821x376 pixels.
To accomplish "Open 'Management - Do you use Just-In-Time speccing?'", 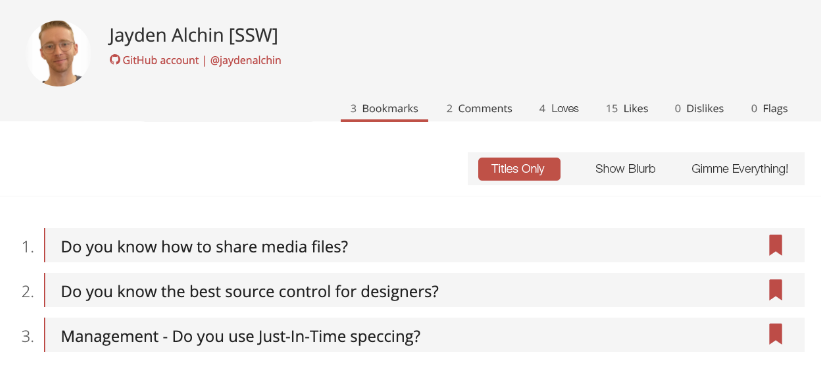I will 240,336.
